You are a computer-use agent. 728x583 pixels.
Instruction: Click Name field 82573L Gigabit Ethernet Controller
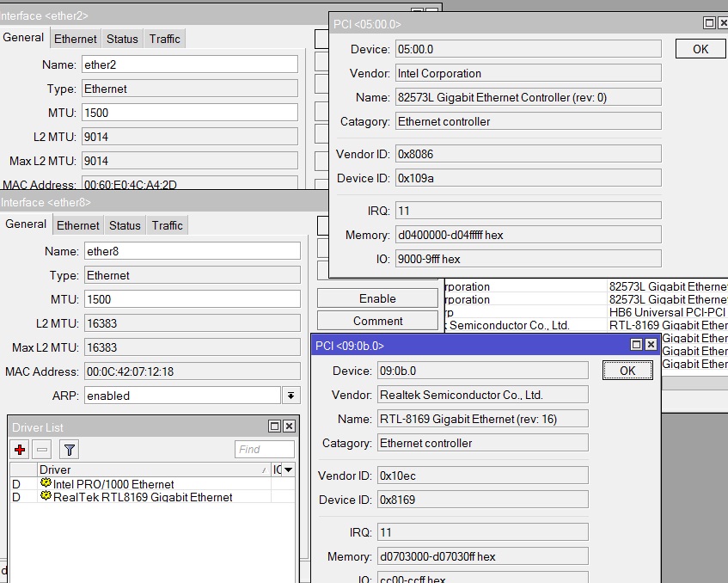pyautogui.click(x=529, y=97)
